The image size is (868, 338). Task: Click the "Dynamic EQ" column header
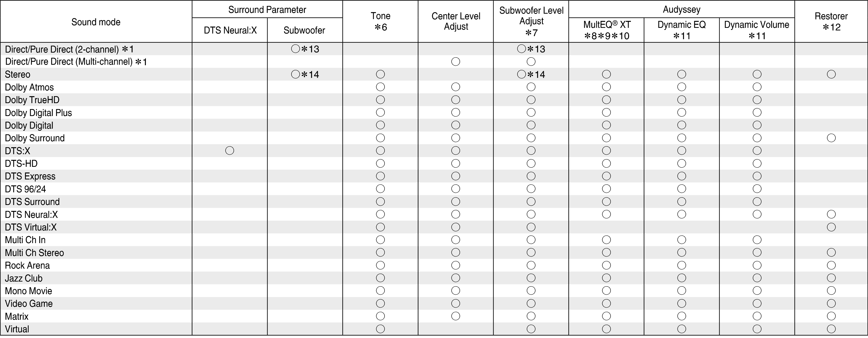point(681,25)
